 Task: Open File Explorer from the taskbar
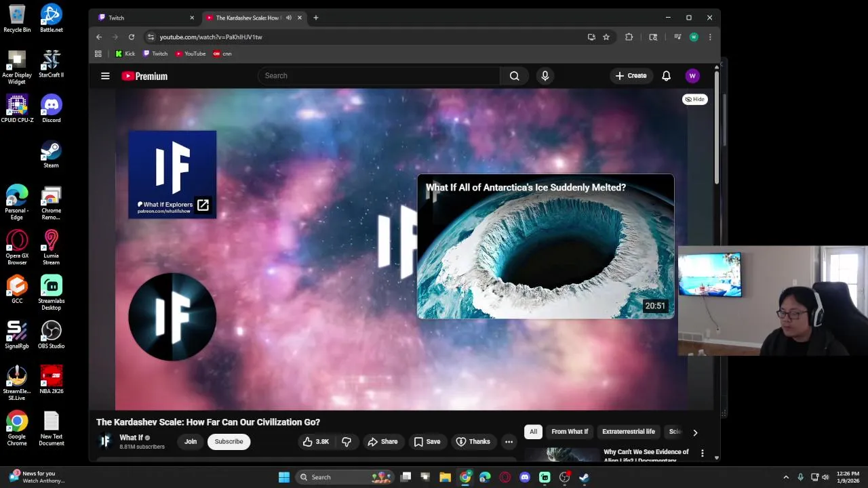(446, 477)
